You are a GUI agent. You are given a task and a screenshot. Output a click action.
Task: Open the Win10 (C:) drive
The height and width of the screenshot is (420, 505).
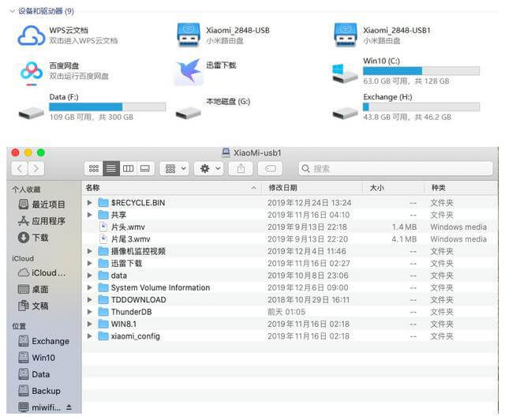(346, 72)
